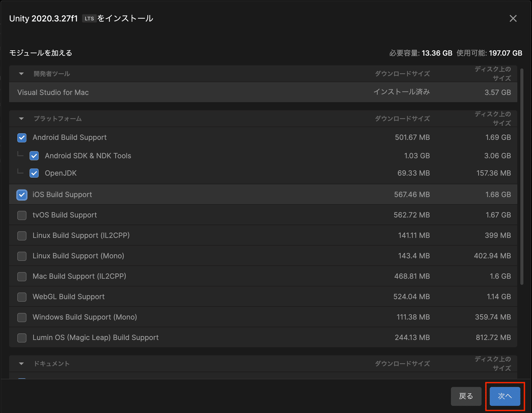Uncheck Android Build Support
The height and width of the screenshot is (413, 532).
(22, 138)
